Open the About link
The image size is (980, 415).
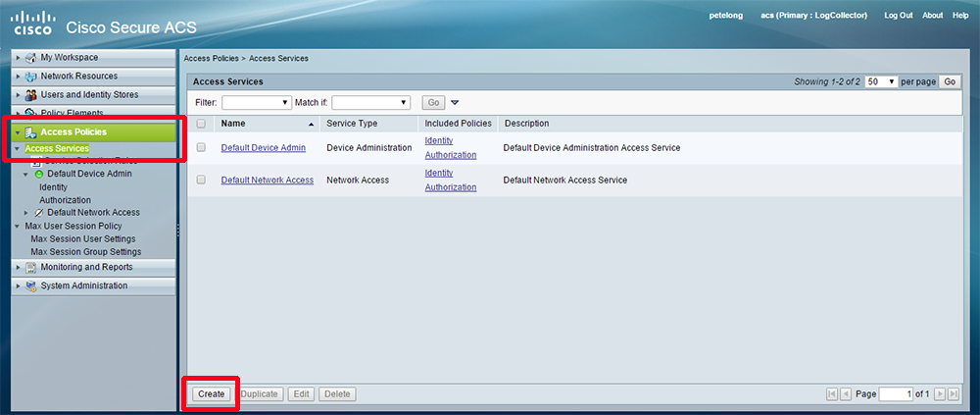pyautogui.click(x=933, y=15)
